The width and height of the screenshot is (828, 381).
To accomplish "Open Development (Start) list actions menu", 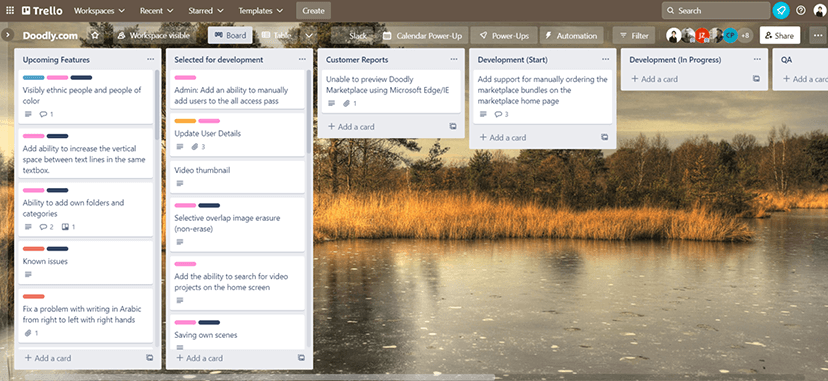I will coord(605,60).
